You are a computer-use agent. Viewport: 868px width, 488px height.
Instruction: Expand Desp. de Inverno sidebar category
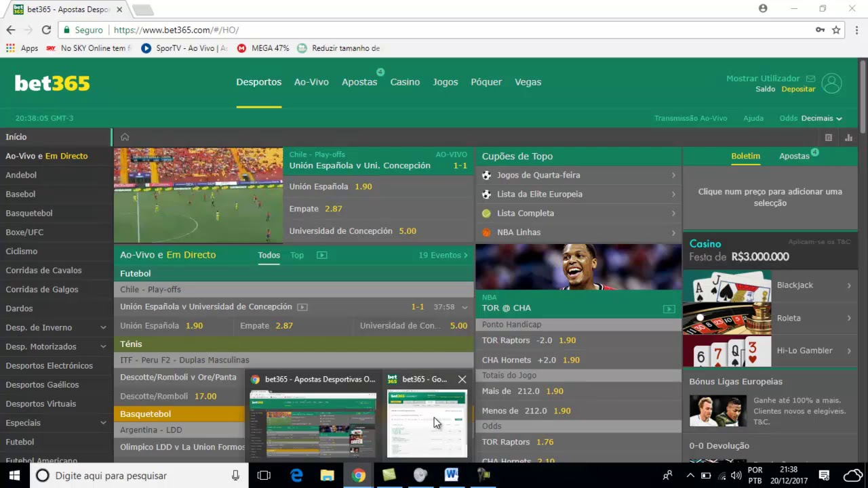tap(103, 327)
